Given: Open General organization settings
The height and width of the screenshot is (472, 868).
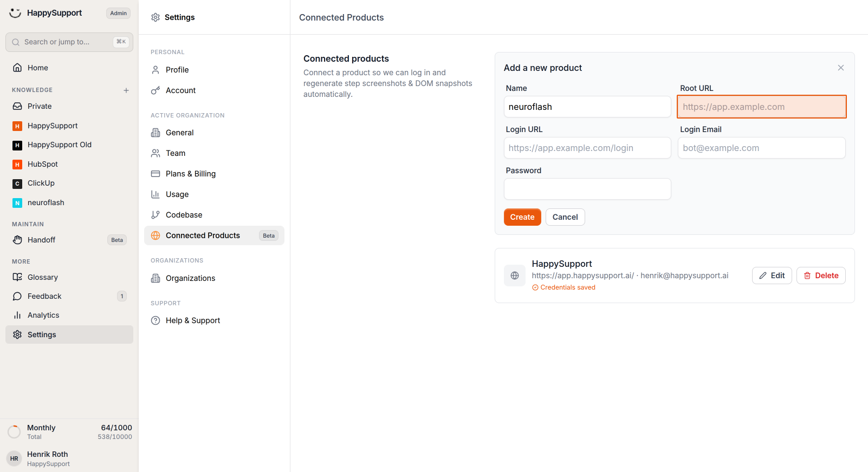Looking at the screenshot, I should pos(214,133).
